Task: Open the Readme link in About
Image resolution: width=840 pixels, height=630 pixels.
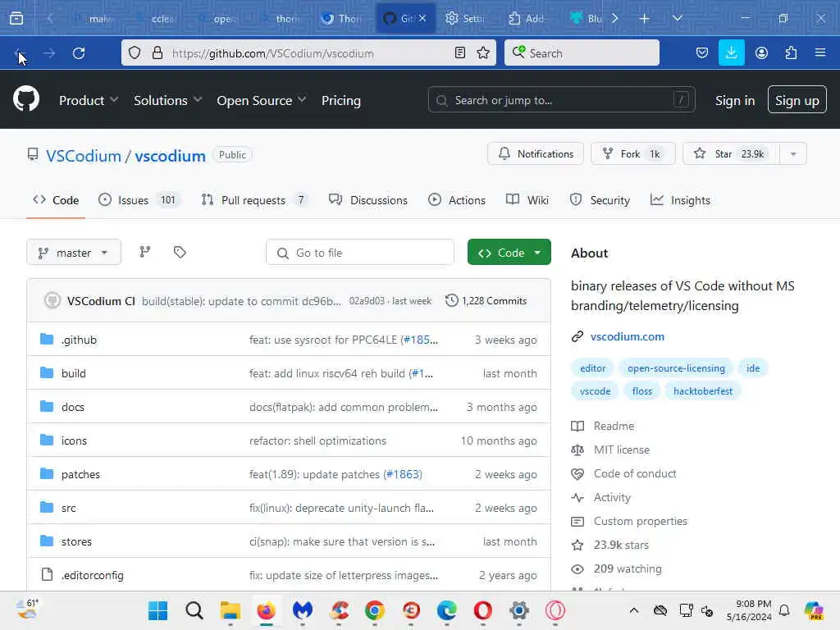Action: coord(614,426)
